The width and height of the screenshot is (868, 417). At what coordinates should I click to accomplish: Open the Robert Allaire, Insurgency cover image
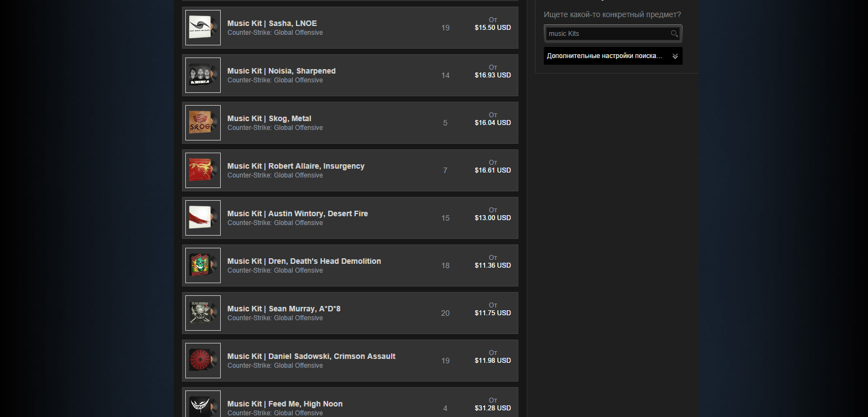(203, 170)
